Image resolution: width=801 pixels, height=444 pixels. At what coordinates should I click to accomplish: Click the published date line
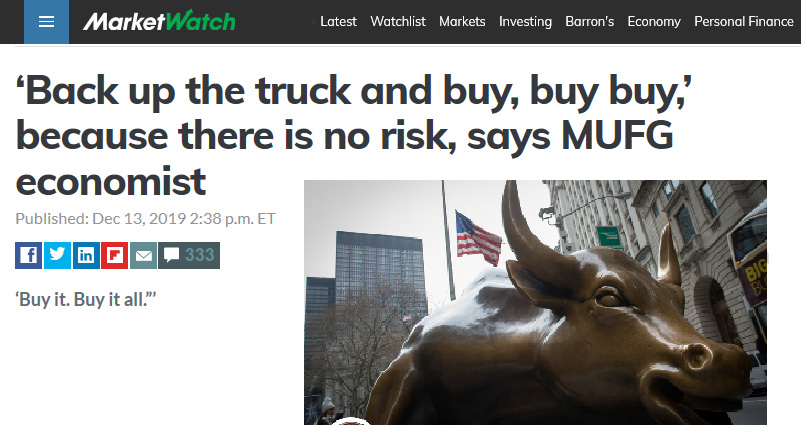click(x=146, y=219)
